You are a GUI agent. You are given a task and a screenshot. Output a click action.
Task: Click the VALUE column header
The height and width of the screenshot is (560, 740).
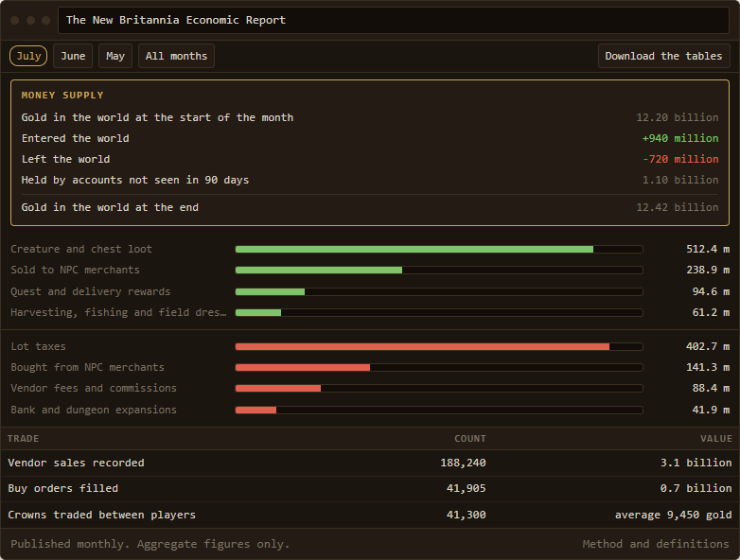(x=716, y=439)
